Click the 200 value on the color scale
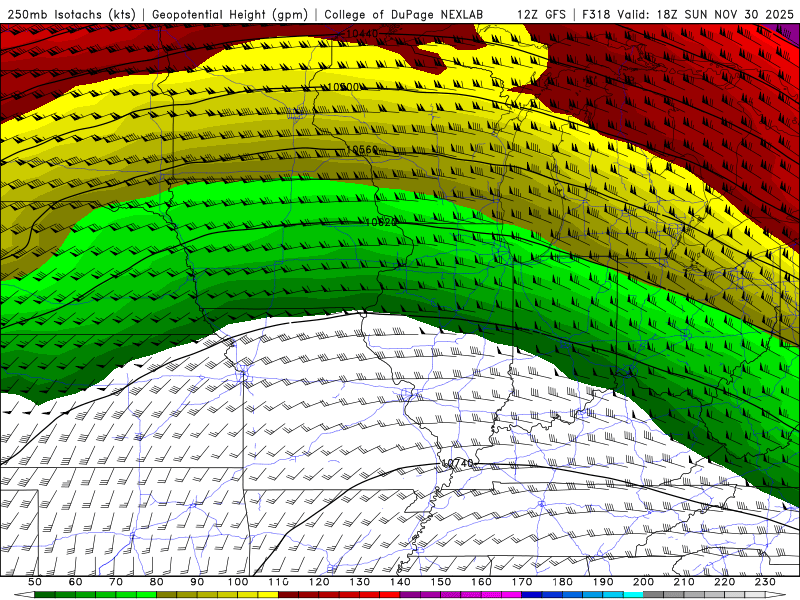This screenshot has height=600, width=800. (x=644, y=582)
